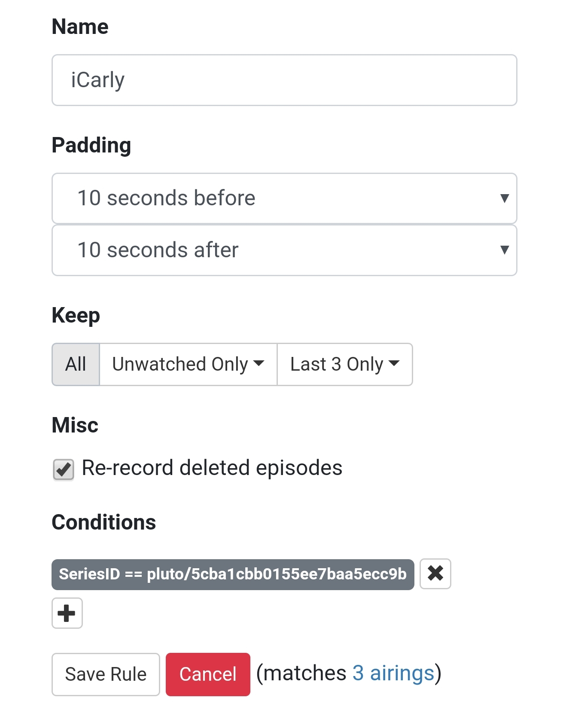The width and height of the screenshot is (566, 728).
Task: Open the '10 seconds before' padding dropdown
Action: (284, 198)
